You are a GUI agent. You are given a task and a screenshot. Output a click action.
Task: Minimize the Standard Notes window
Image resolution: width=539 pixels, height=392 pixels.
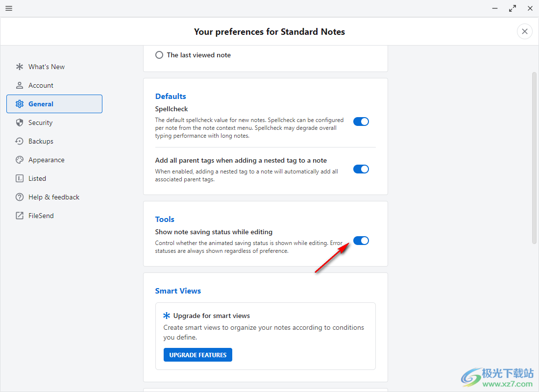click(495, 8)
